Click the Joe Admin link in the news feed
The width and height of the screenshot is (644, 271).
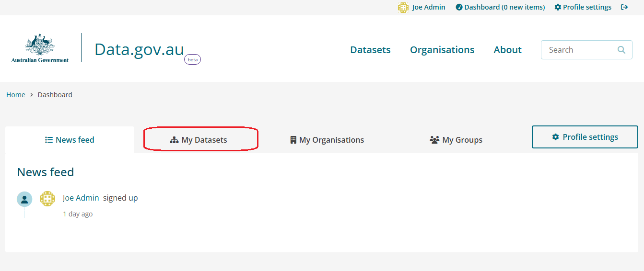tap(81, 198)
